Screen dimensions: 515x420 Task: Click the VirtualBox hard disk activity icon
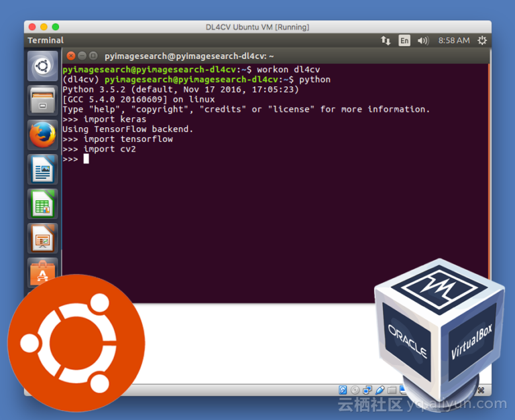click(x=343, y=390)
